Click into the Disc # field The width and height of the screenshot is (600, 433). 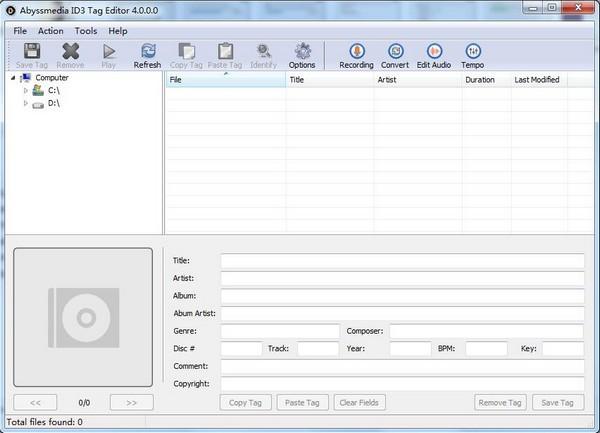241,349
